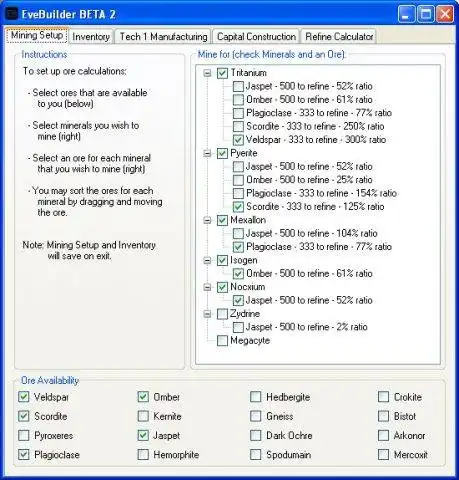Viewport: 459px width, 480px height.
Task: Collapse the Zydrine tree node
Action: [207, 314]
